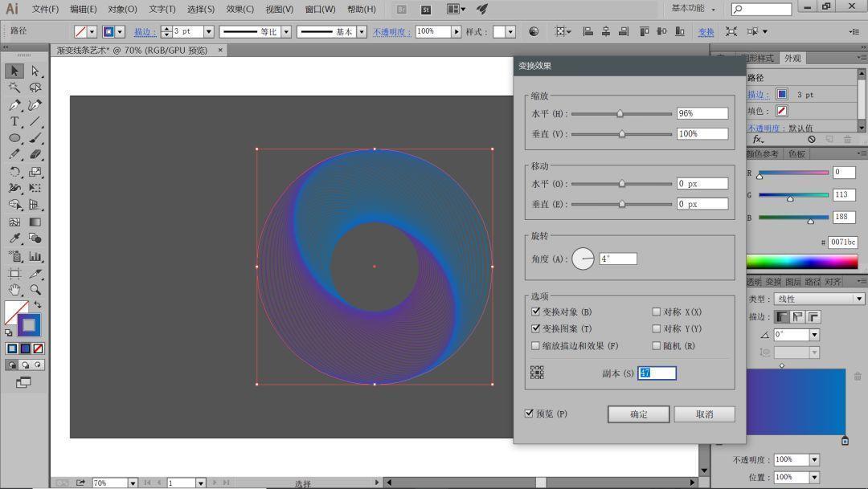Click the 副本 copies input field
The height and width of the screenshot is (489, 868).
pyautogui.click(x=657, y=373)
